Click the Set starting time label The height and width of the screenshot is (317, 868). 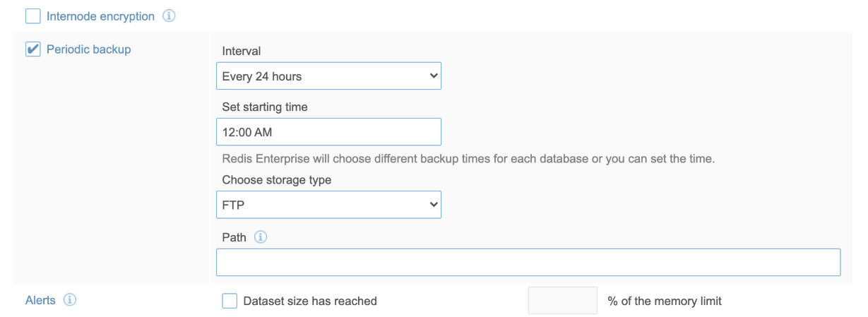[264, 107]
